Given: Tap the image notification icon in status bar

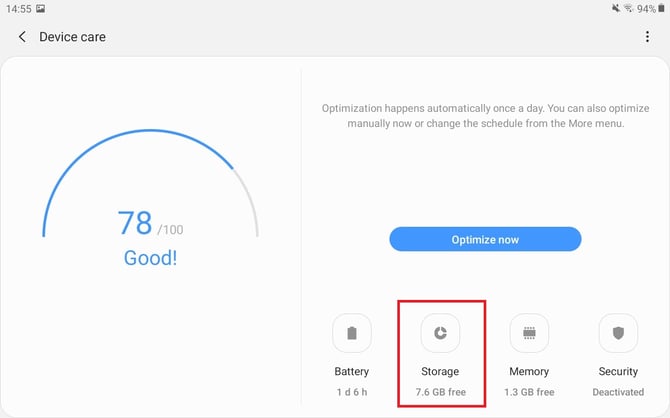Looking at the screenshot, I should pyautogui.click(x=41, y=9).
